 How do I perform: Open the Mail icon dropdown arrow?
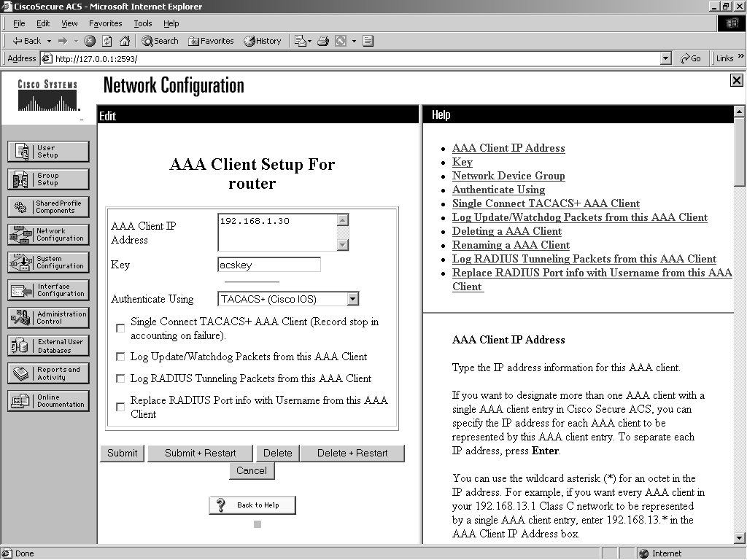[x=309, y=41]
